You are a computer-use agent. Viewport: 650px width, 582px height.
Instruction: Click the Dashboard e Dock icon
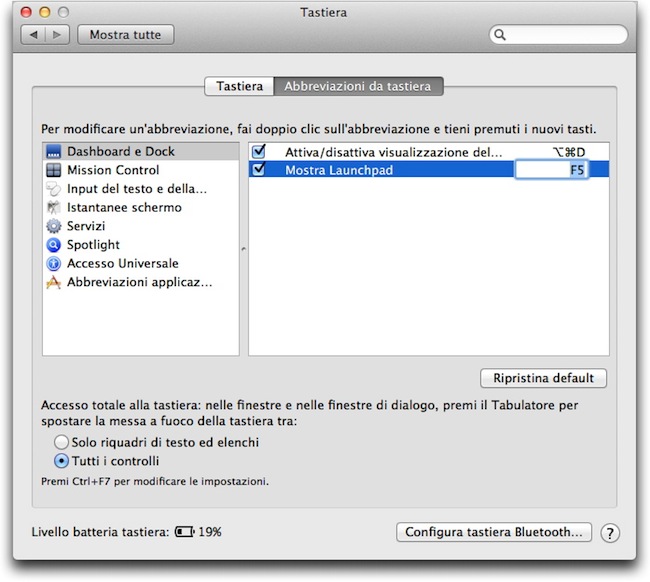point(53,152)
